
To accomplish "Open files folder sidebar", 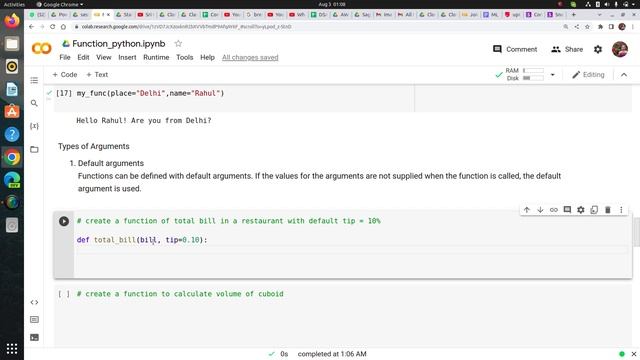I will pyautogui.click(x=34, y=149).
